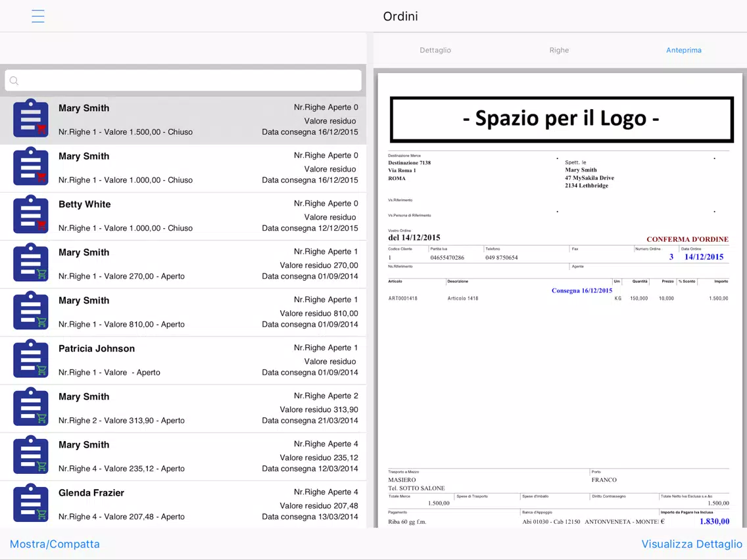Screen dimensions: 747x560
Task: Click order icon for Mary Smith 1.000,00
Action: (30, 166)
